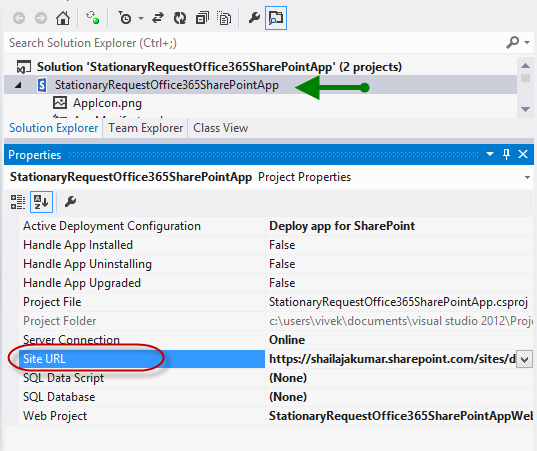
Task: Select Handle App Installed property
Action: (x=142, y=245)
